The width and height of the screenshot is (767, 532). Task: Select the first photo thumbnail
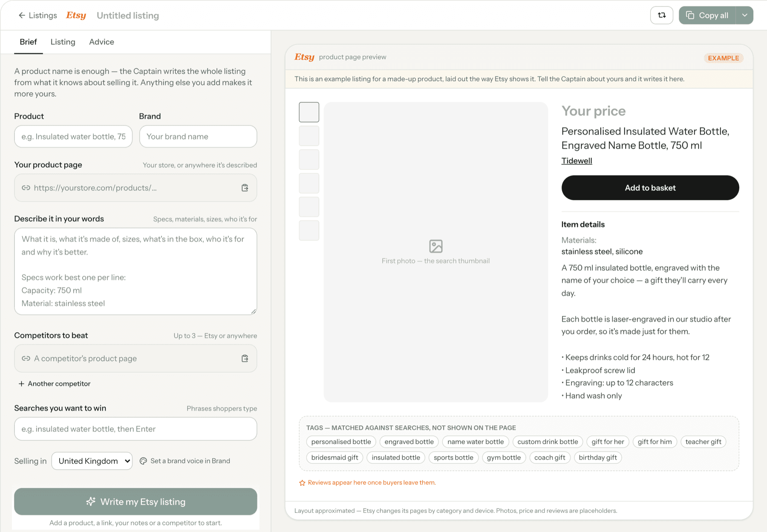tap(309, 112)
